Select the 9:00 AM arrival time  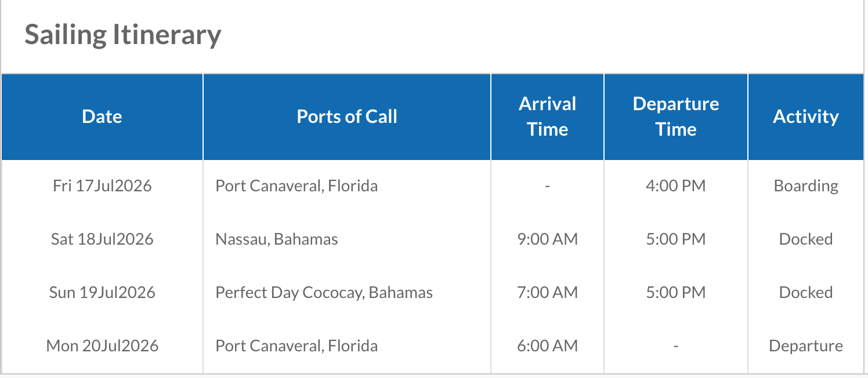click(x=547, y=239)
